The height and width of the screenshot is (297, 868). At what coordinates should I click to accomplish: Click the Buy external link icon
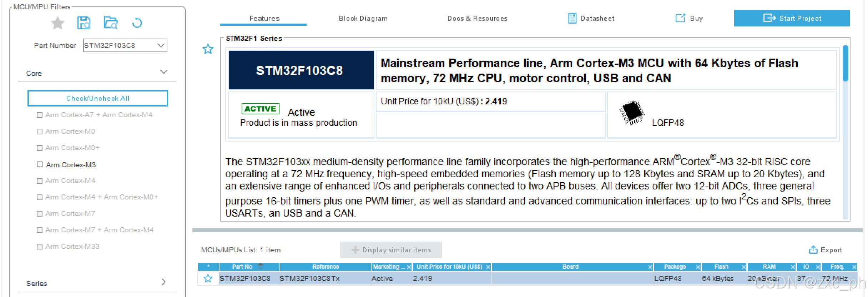680,18
